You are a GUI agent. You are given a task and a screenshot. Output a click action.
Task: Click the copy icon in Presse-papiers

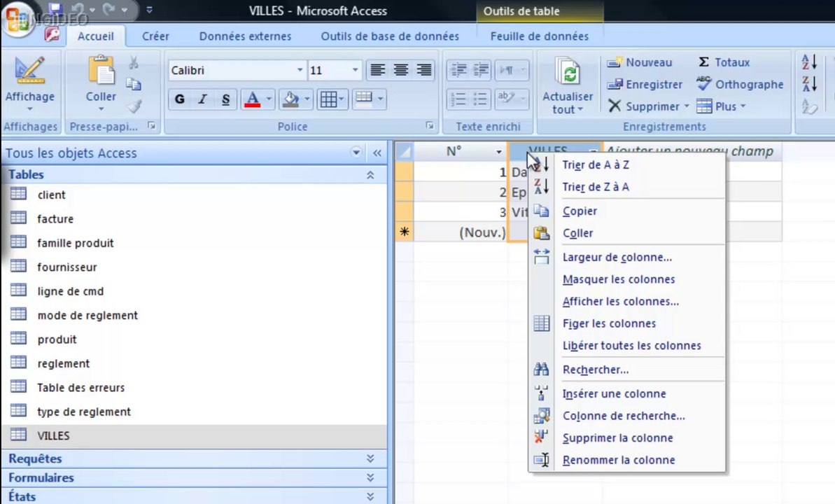pos(134,84)
